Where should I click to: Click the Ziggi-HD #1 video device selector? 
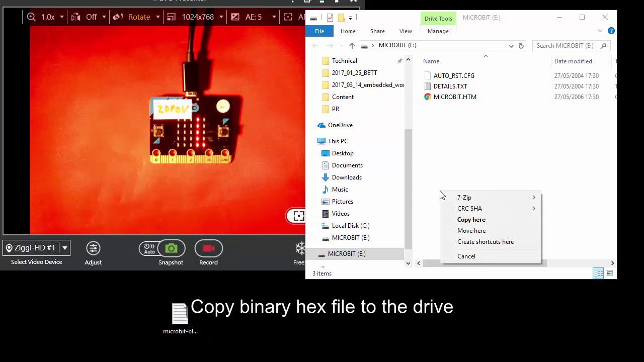click(36, 248)
